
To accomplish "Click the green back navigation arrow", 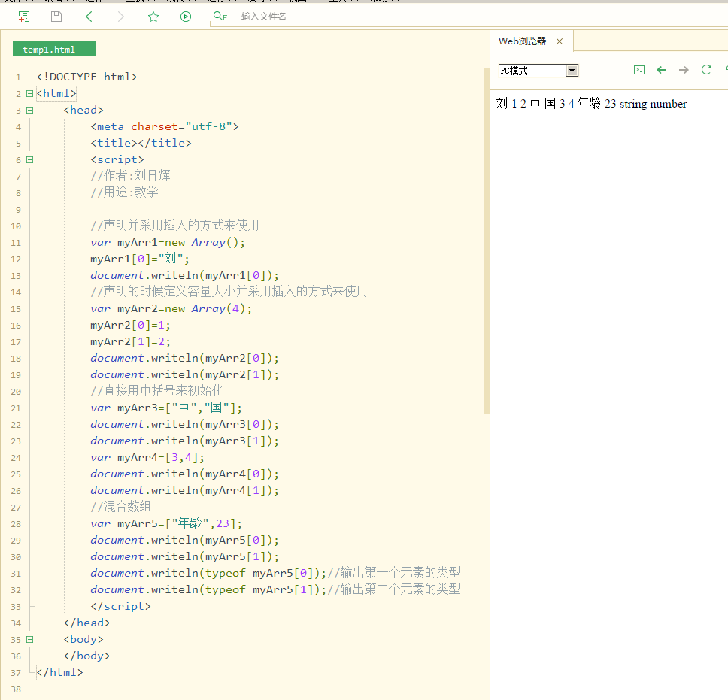I will coord(89,16).
